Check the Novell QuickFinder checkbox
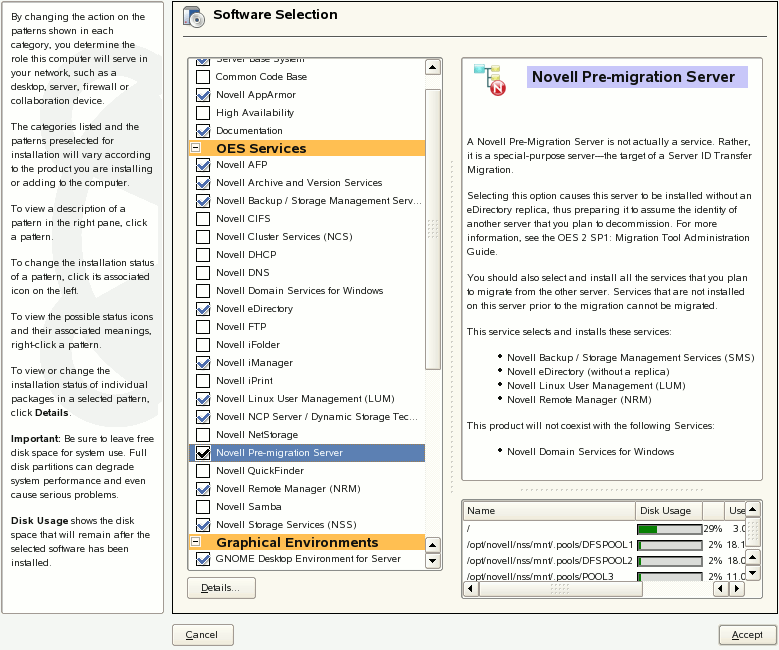 [203, 471]
